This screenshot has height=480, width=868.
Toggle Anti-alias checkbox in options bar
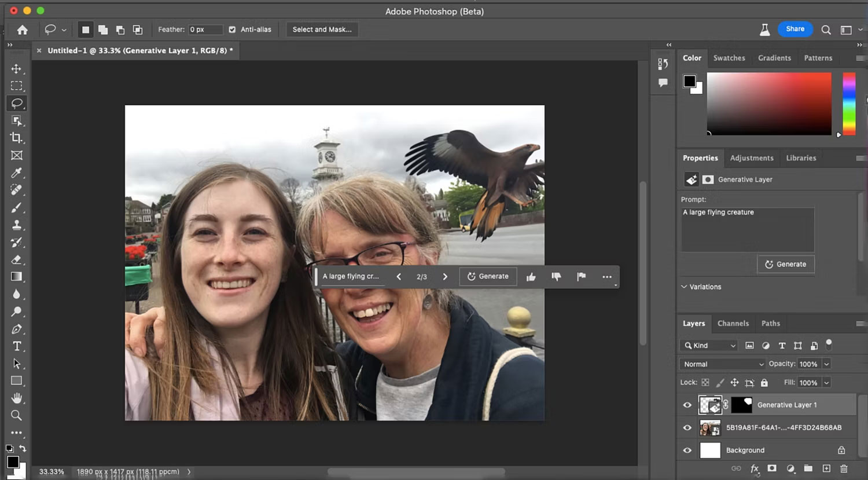pyautogui.click(x=231, y=29)
